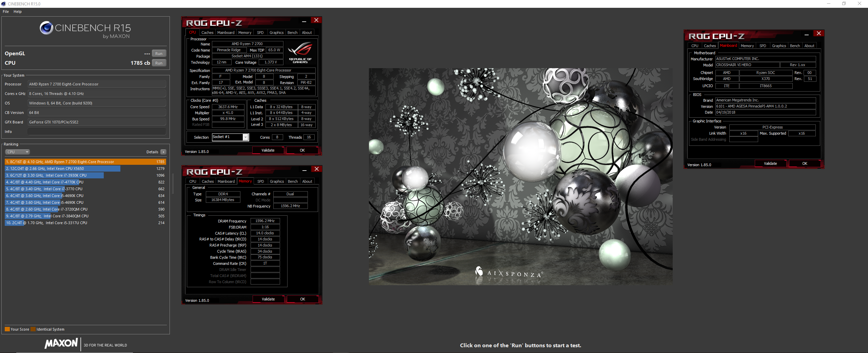
Task: Open Bench tab in Memory CPU-Z window
Action: tap(293, 181)
